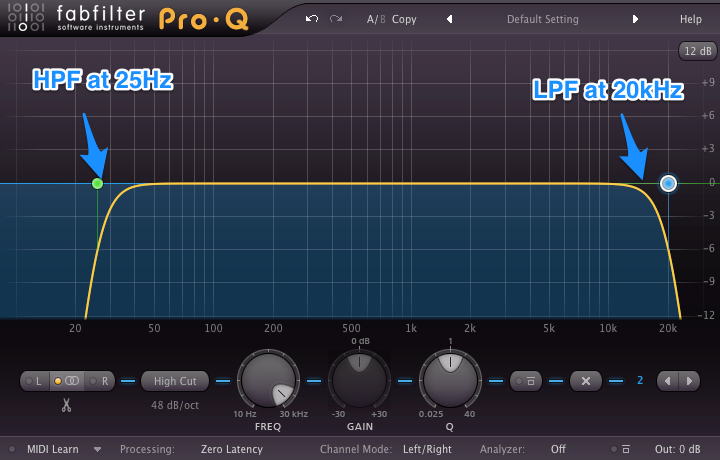
Task: Change Left/Right channel mode
Action: point(427,449)
